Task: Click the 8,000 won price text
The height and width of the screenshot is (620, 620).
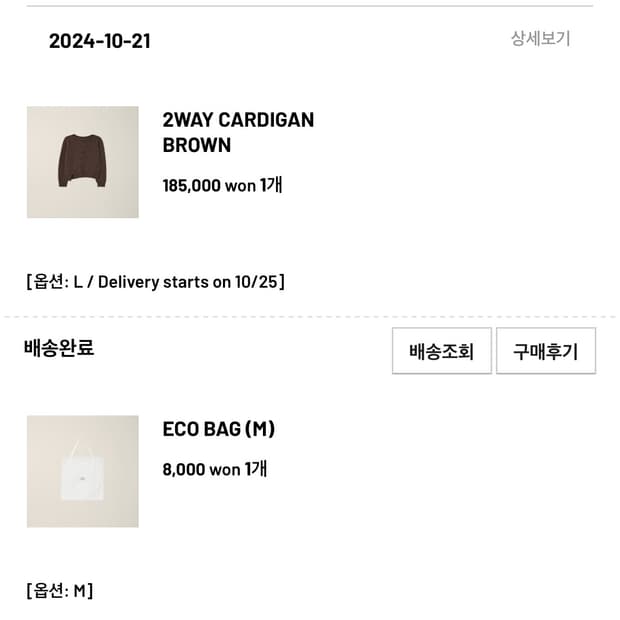Action: pos(201,469)
